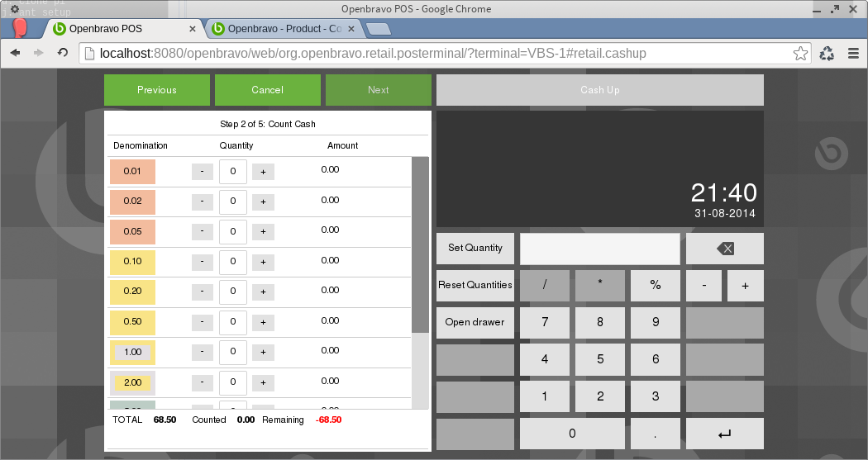Image resolution: width=868 pixels, height=460 pixels.
Task: Decrease quantity for 0.05 denomination
Action: (202, 232)
